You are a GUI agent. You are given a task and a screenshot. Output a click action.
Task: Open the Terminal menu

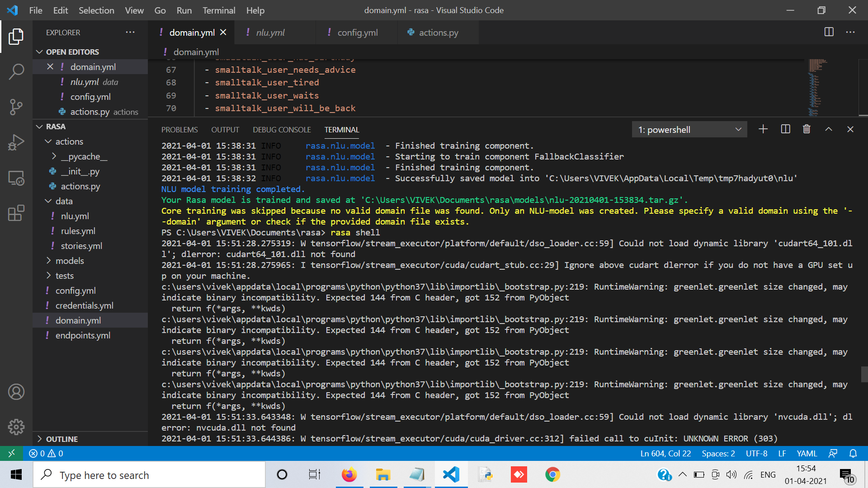tap(218, 10)
